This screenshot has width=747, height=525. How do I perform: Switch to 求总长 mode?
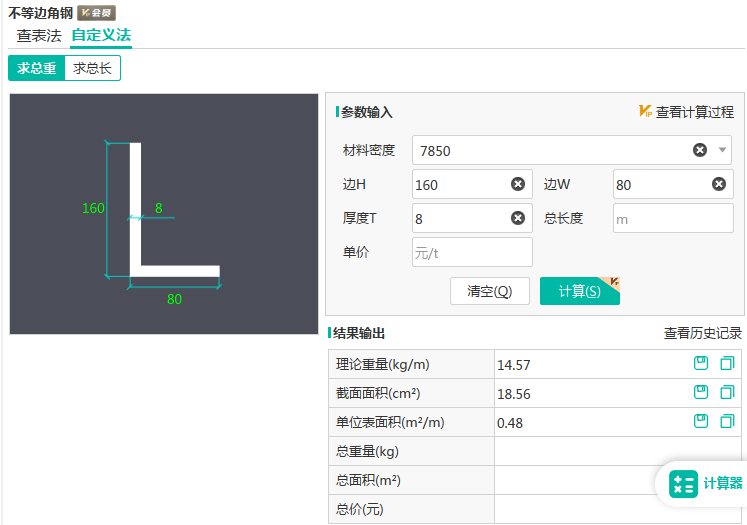pyautogui.click(x=92, y=68)
